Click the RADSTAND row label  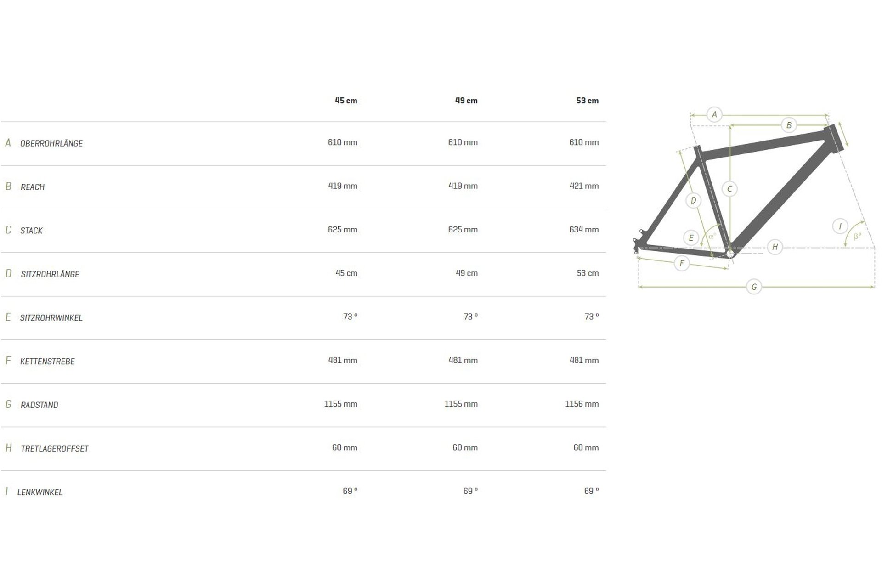pos(40,405)
